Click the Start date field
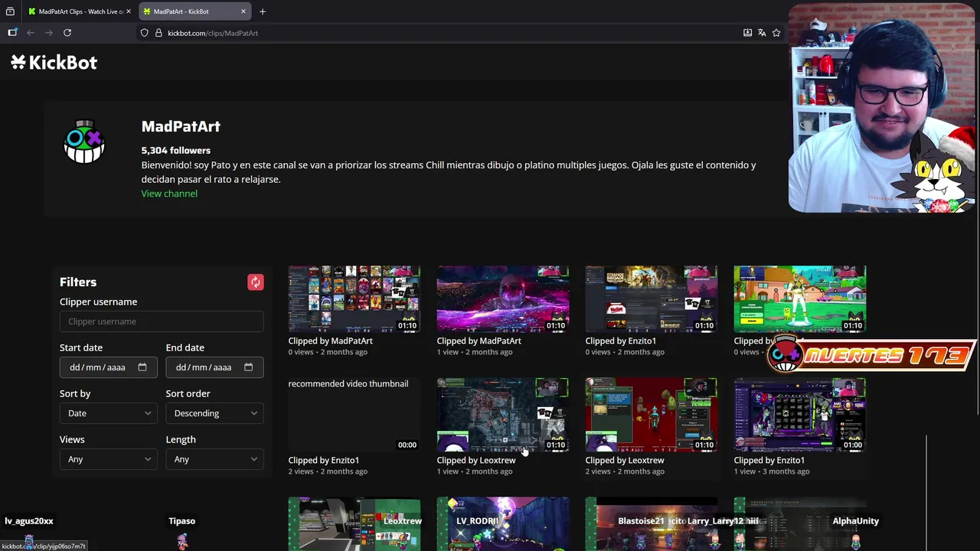The width and height of the screenshot is (980, 551). pos(108,367)
